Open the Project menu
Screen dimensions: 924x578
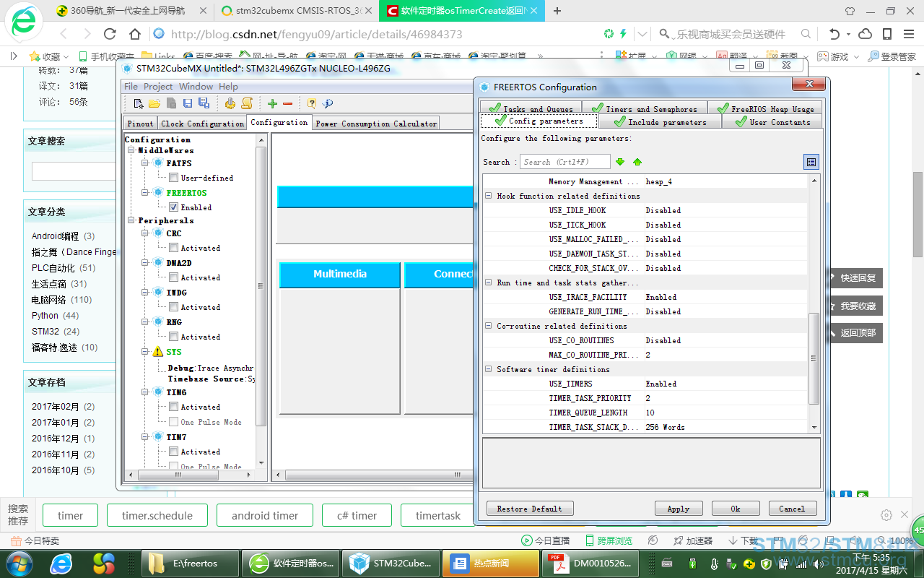158,87
